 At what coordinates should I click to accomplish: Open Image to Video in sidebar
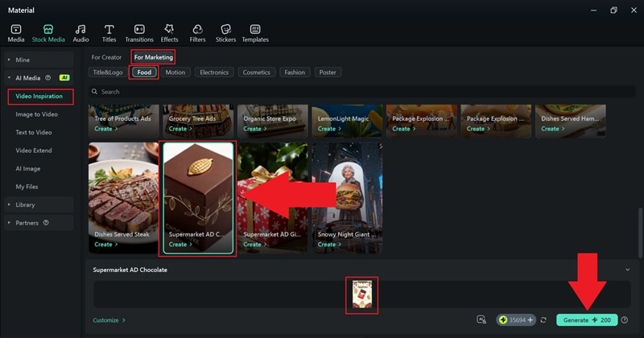pyautogui.click(x=36, y=114)
